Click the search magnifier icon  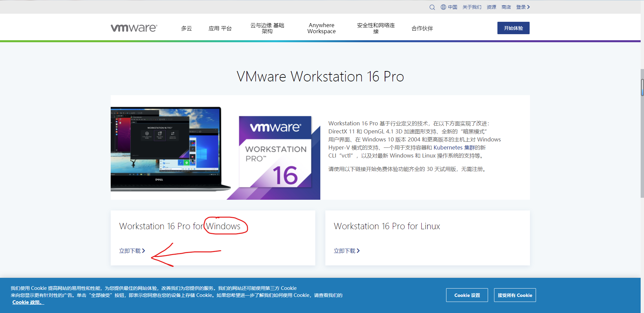pos(432,7)
